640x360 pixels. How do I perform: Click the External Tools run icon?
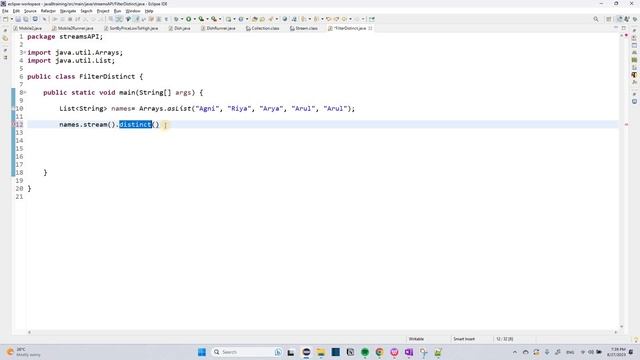coord(214,19)
